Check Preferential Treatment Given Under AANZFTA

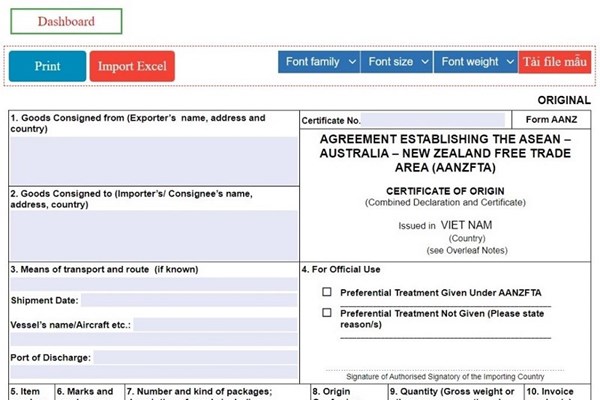click(327, 292)
